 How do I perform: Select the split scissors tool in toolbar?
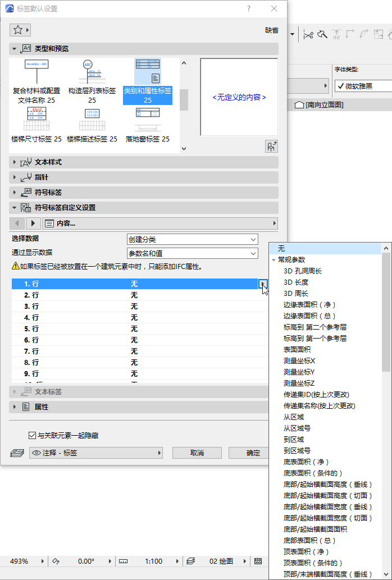coord(308,34)
